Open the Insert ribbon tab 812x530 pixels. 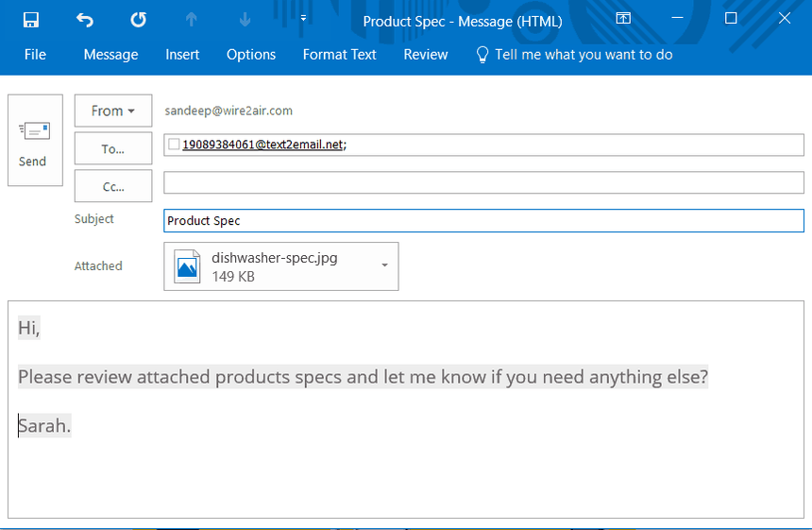pos(182,55)
